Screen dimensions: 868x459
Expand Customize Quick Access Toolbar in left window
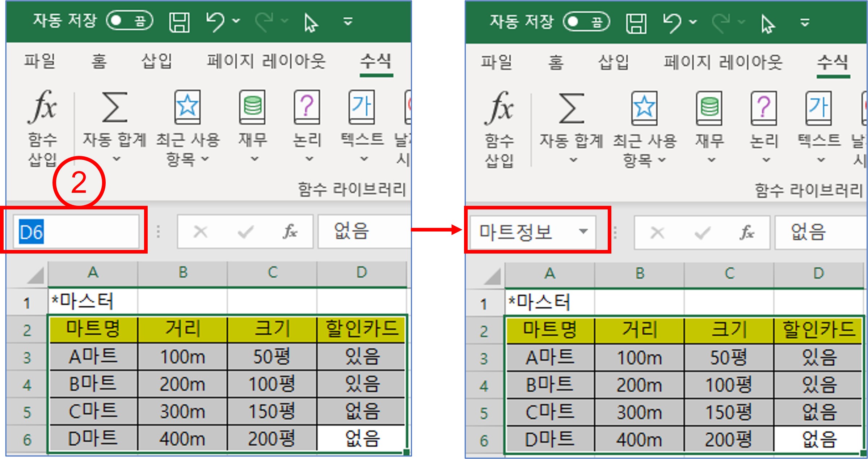[348, 22]
